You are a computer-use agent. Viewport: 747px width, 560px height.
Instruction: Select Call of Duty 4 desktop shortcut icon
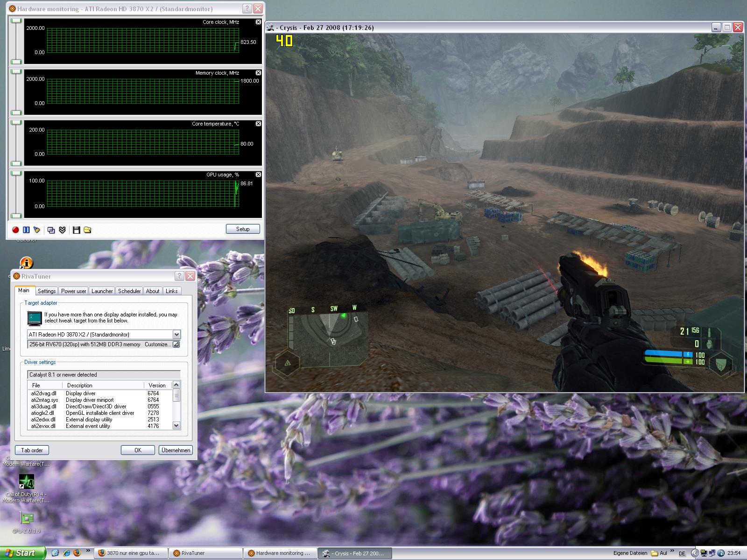coord(26,482)
